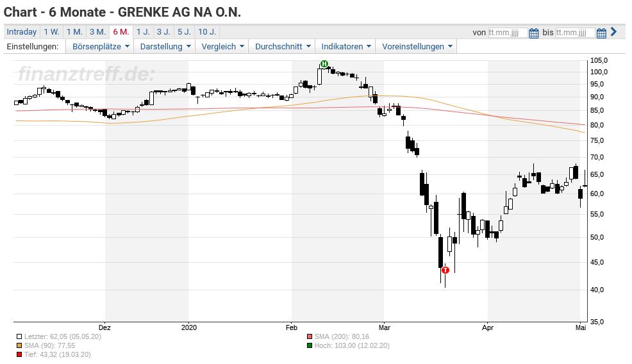The height and width of the screenshot is (364, 632).
Task: Expand the Indikatoren dropdown
Action: (345, 46)
